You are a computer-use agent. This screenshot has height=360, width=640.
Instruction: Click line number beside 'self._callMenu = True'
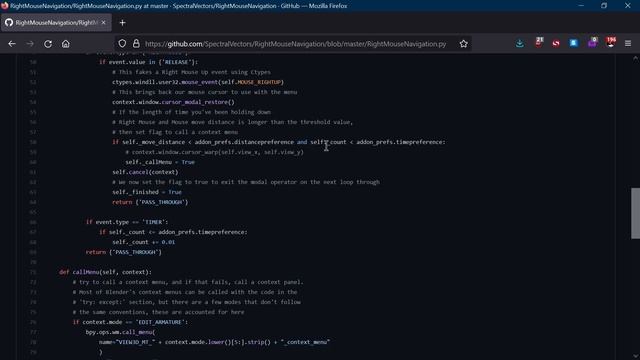tap(33, 162)
